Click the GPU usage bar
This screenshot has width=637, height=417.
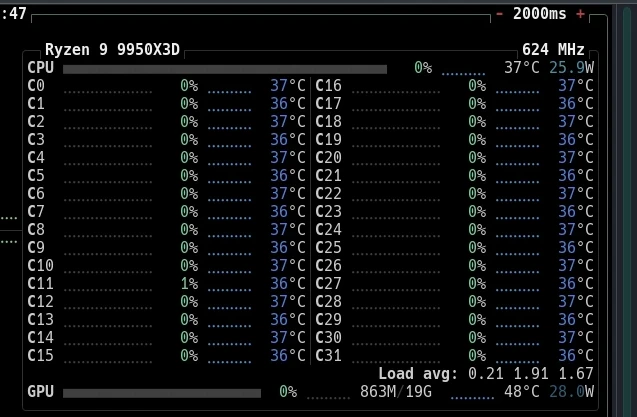tap(162, 393)
